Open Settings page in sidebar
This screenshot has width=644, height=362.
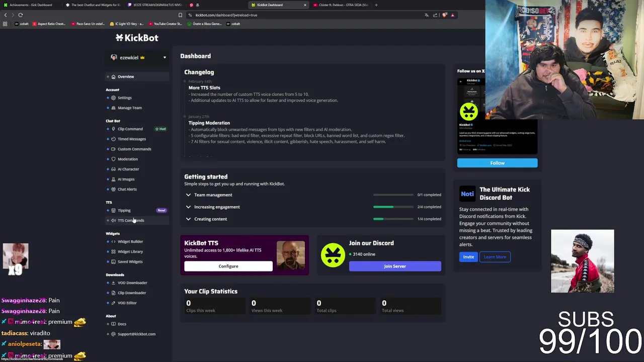[124, 98]
